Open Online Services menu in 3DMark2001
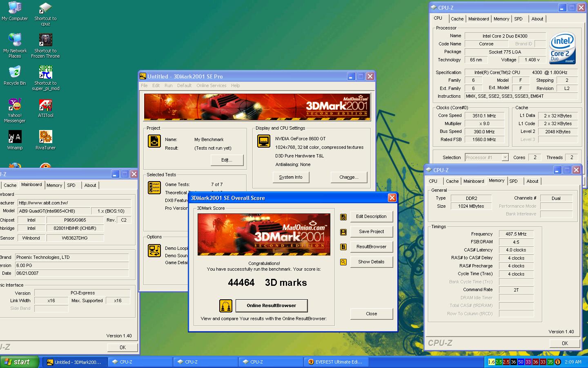 211,85
